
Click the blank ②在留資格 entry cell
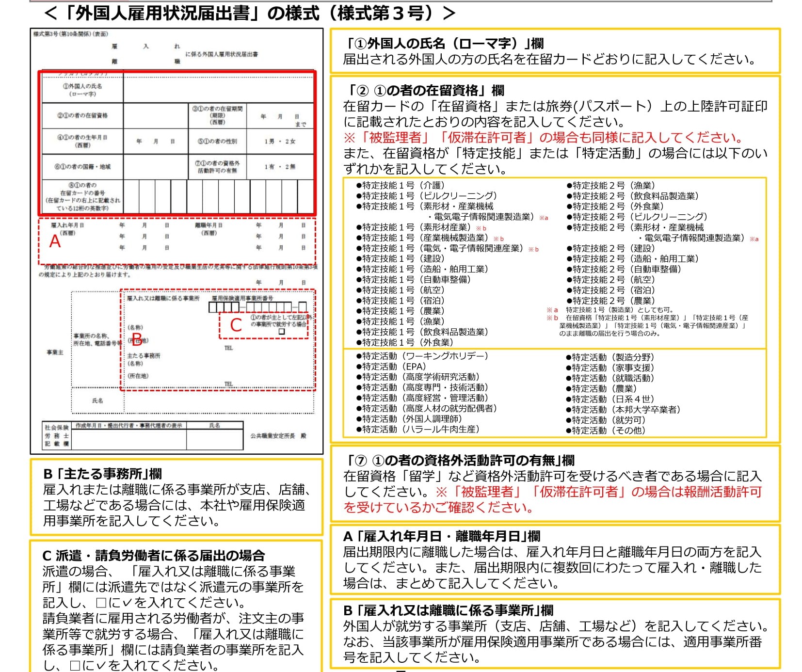point(155,116)
